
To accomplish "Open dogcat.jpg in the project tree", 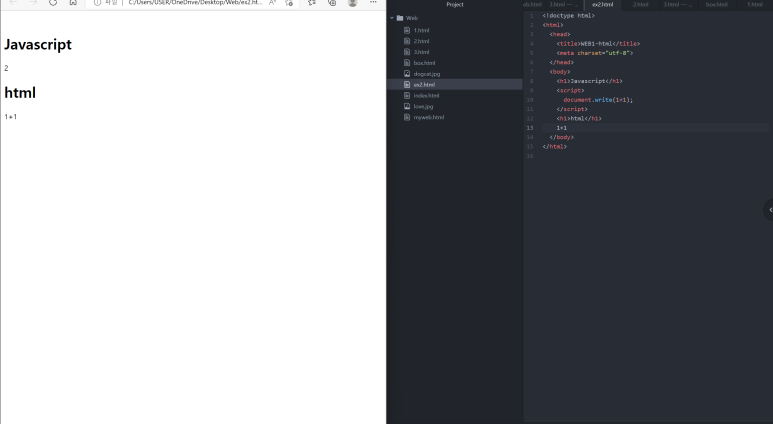I will (x=427, y=74).
